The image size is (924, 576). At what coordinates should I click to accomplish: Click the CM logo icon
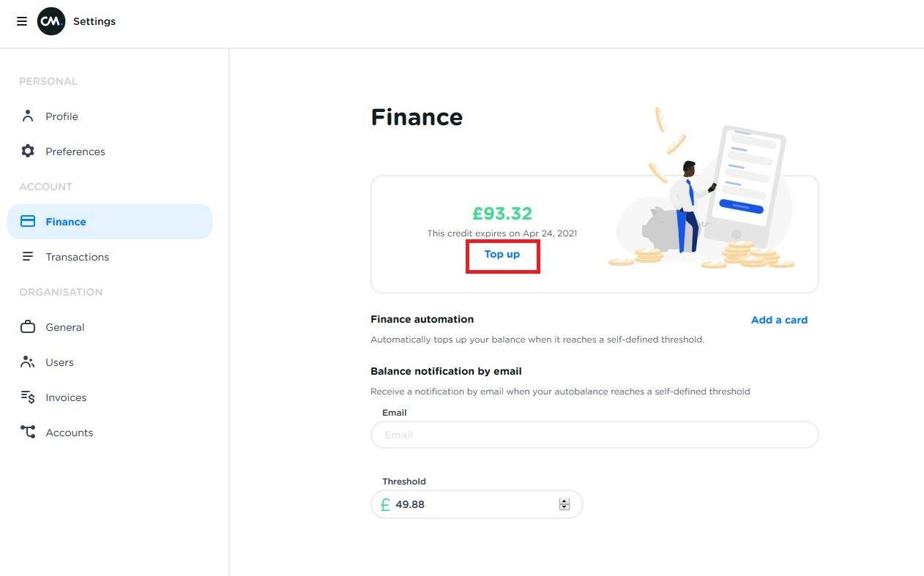[51, 21]
